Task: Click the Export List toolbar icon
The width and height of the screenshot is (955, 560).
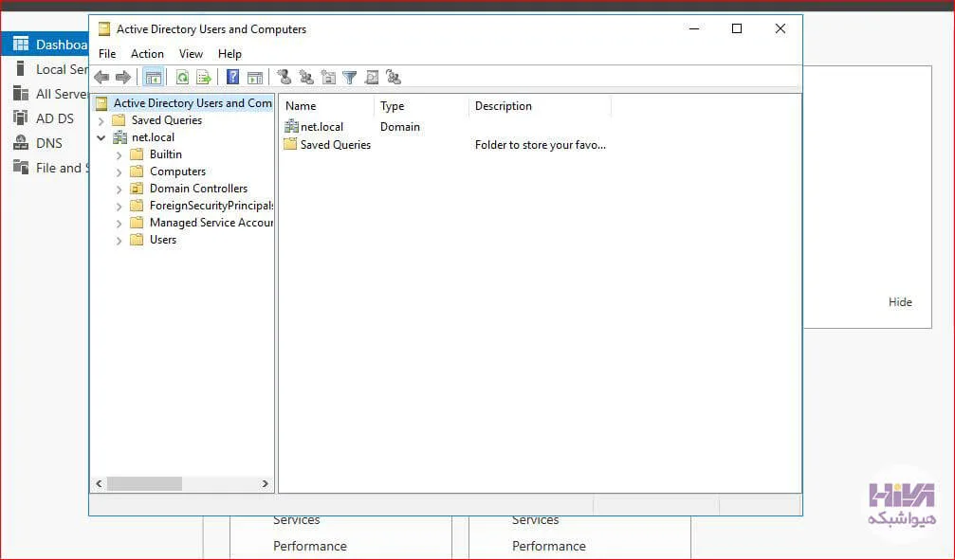Action: point(204,78)
